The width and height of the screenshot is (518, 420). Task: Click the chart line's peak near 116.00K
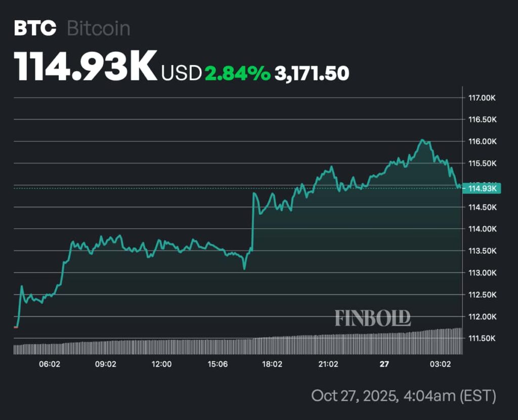[x=422, y=141]
